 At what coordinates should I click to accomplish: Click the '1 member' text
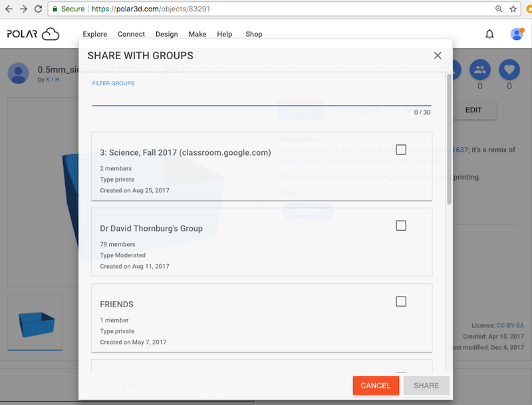click(x=114, y=320)
